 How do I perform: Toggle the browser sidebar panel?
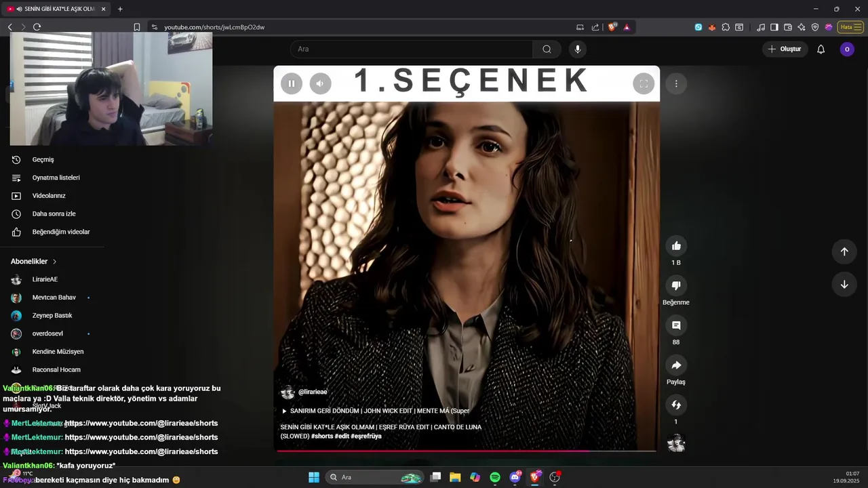click(x=774, y=27)
